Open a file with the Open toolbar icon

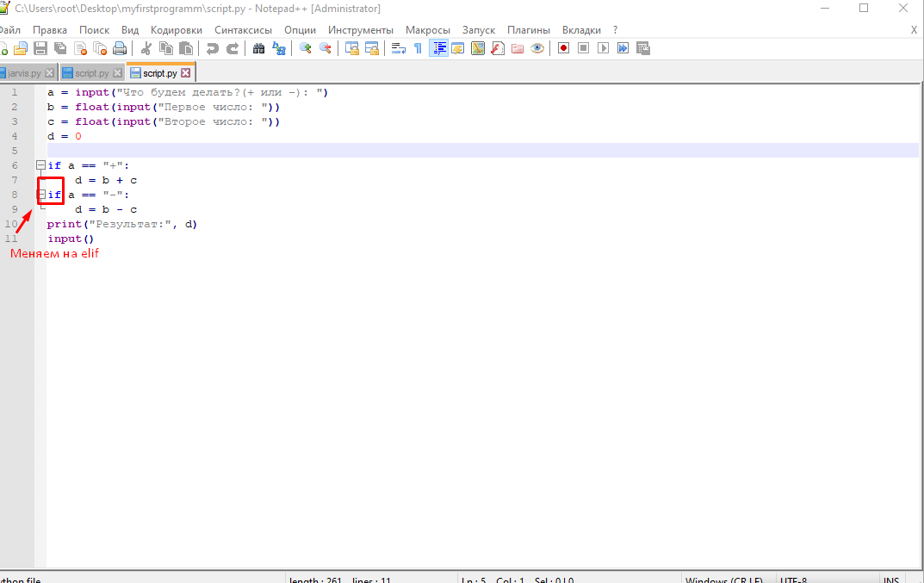(x=21, y=48)
